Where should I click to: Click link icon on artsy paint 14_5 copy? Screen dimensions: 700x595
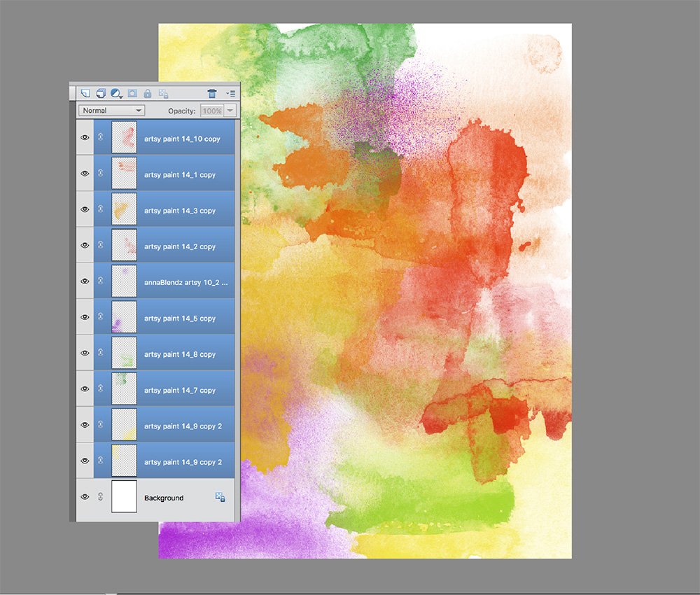click(101, 316)
